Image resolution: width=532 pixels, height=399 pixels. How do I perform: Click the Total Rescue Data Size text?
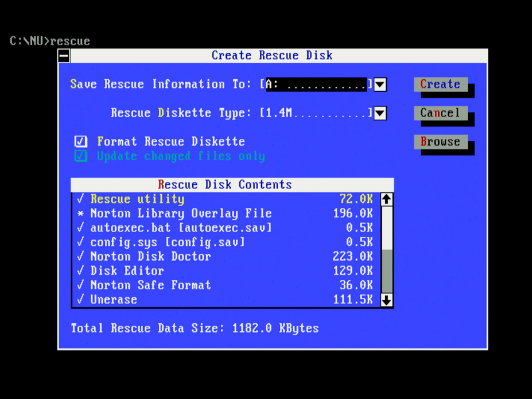(195, 329)
